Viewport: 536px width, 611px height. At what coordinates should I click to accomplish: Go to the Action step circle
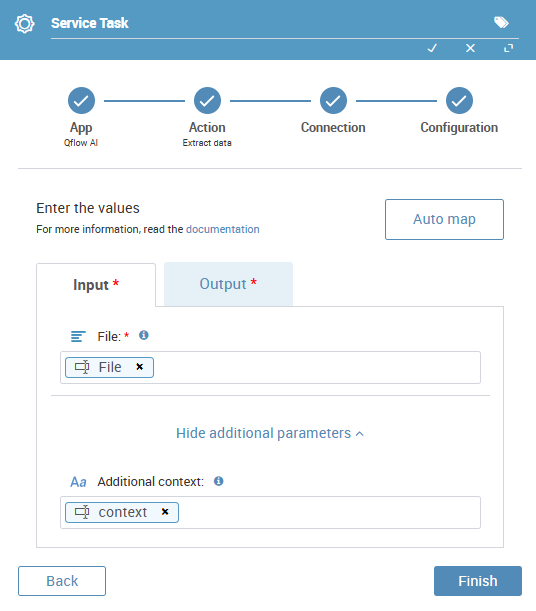pos(207,101)
